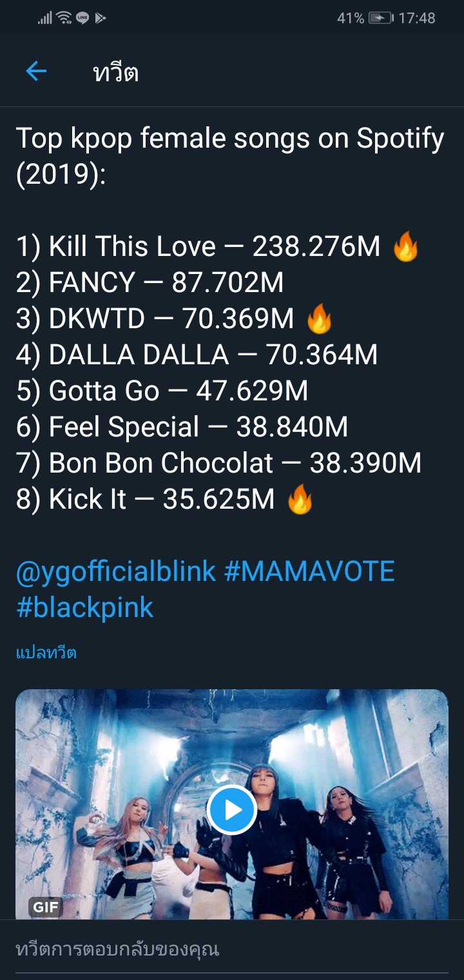Screen dimensions: 464x980
Task: Tap the ทวีต header title
Action: [116, 73]
